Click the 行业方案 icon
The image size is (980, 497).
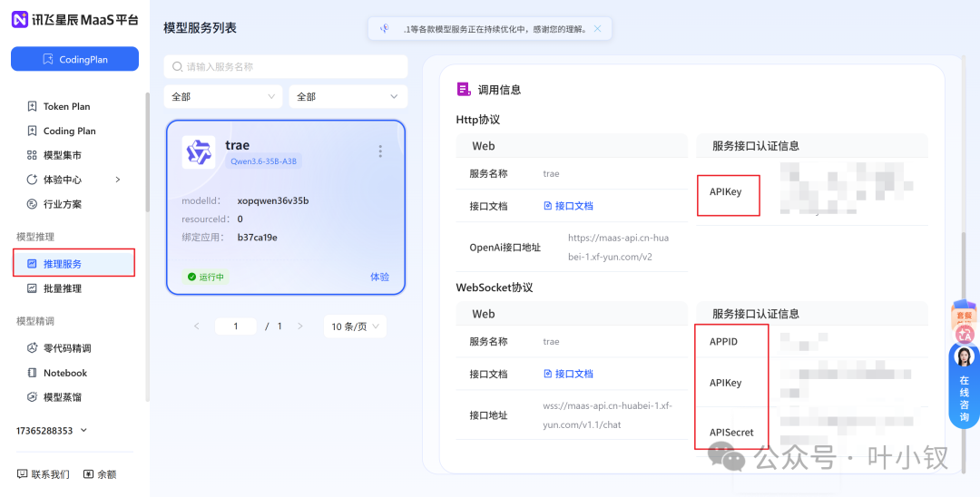[32, 204]
